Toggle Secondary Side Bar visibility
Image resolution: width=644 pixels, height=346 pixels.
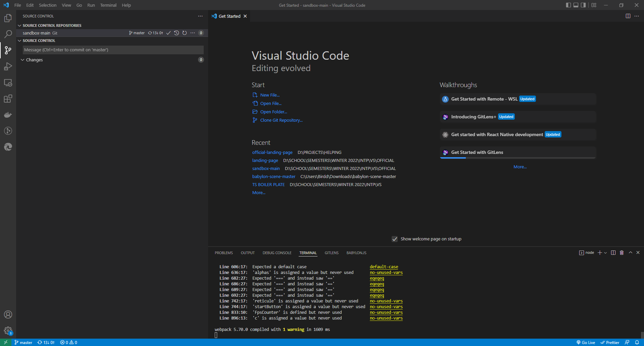[x=584, y=5]
